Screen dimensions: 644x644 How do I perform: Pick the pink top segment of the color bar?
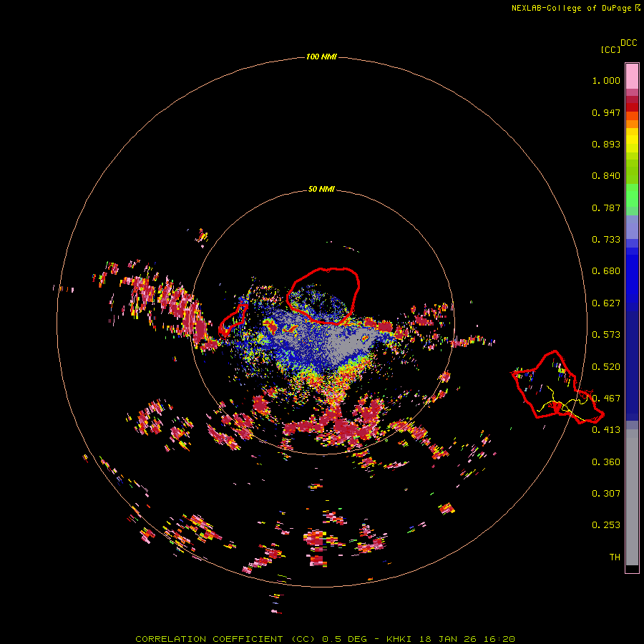632,77
